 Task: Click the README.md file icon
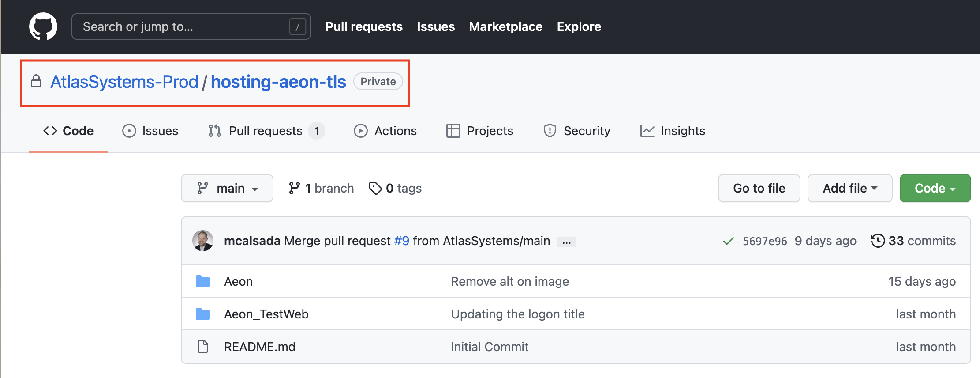pyautogui.click(x=202, y=347)
